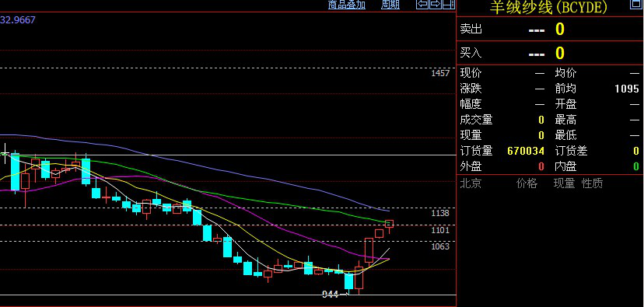Click the right arrow navigation icon
644x307 pixels.
pyautogui.click(x=436, y=4)
